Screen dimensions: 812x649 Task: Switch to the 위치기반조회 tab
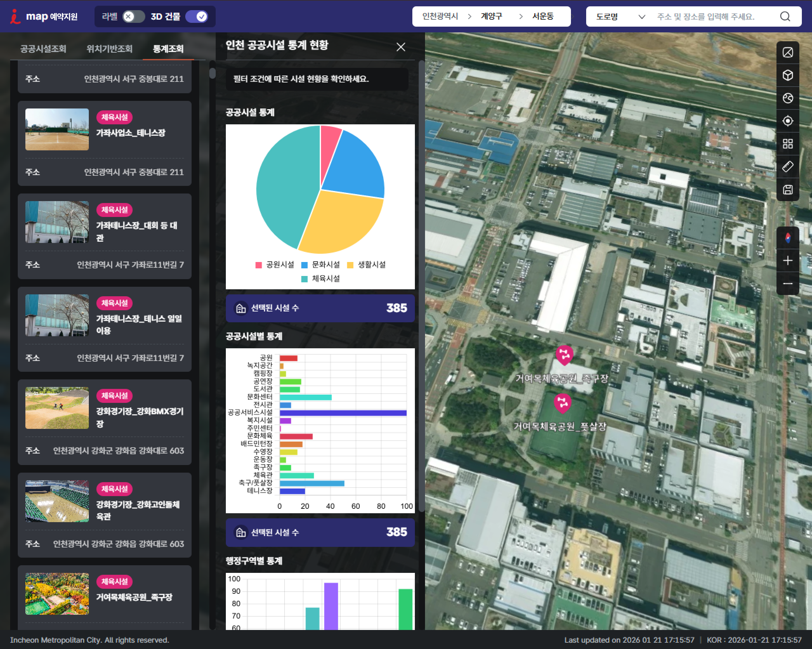[109, 49]
